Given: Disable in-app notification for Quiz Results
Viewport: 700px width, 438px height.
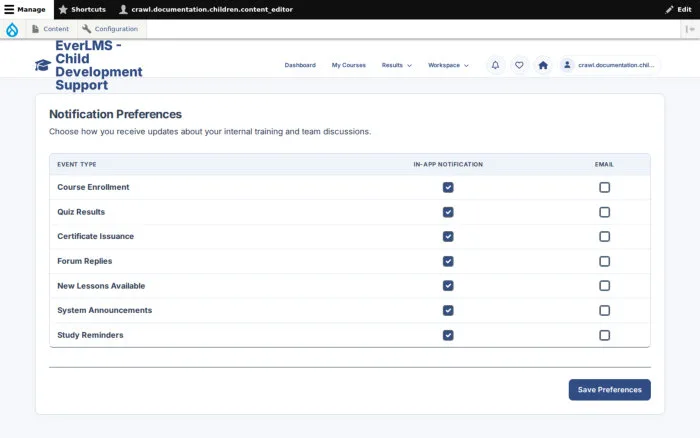Looking at the screenshot, I should point(448,212).
